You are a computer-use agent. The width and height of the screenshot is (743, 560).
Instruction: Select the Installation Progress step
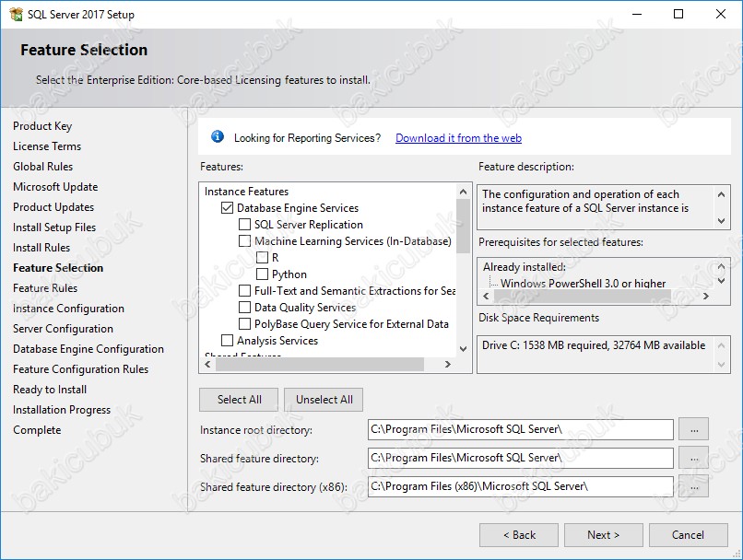point(62,410)
